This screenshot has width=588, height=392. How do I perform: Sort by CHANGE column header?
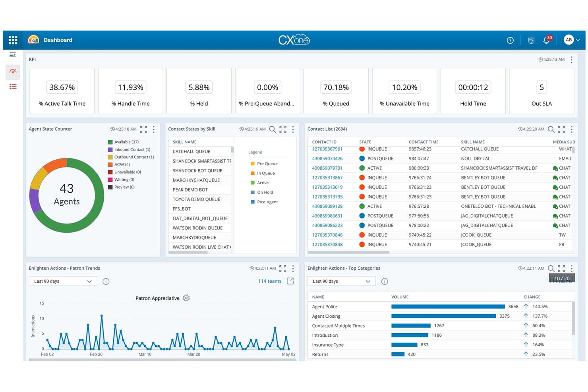532,297
